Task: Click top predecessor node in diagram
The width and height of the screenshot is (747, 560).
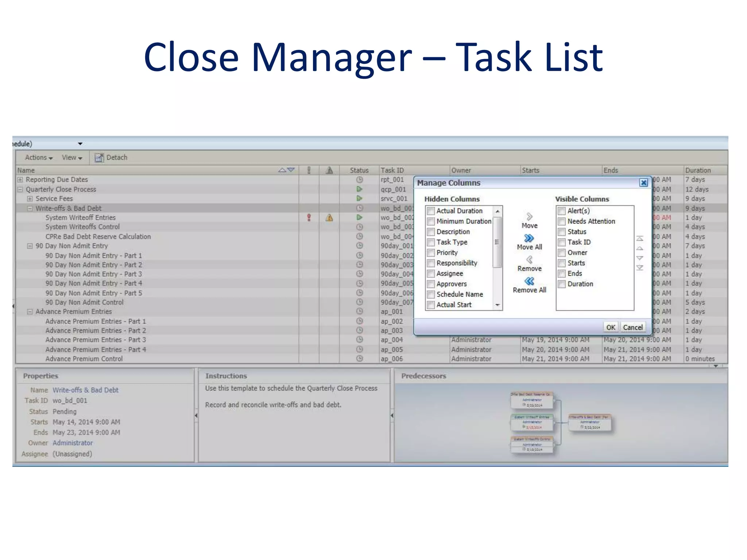Action: [532, 400]
